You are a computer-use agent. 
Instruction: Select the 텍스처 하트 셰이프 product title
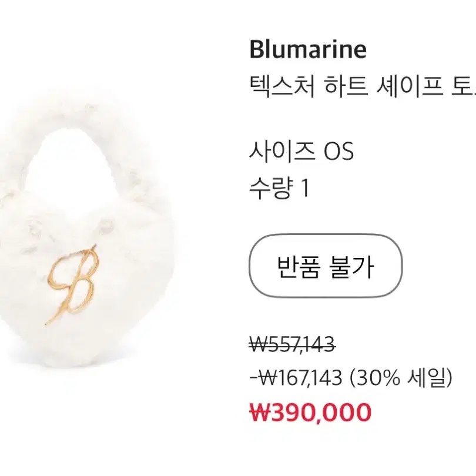click(x=362, y=86)
